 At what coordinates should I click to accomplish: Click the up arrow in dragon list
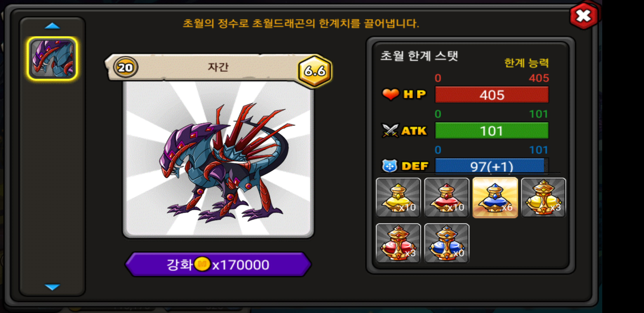(x=52, y=26)
